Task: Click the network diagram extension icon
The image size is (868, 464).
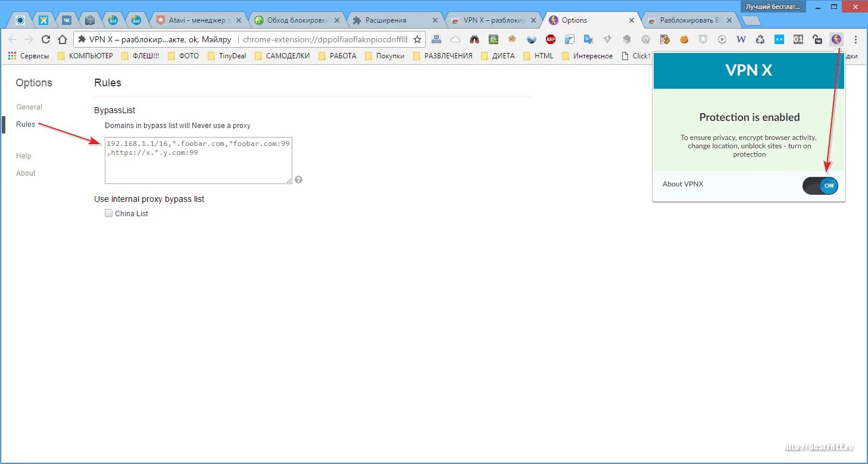Action: tap(436, 40)
